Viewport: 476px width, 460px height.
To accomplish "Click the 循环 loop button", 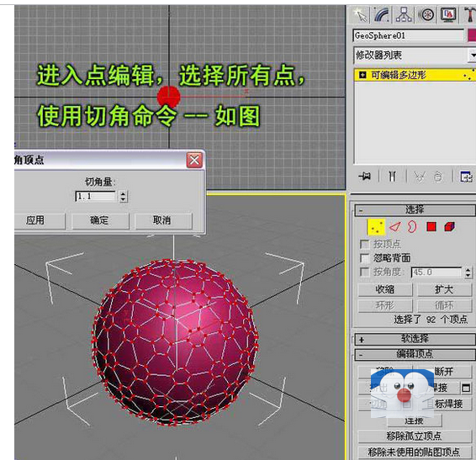I will click(444, 305).
